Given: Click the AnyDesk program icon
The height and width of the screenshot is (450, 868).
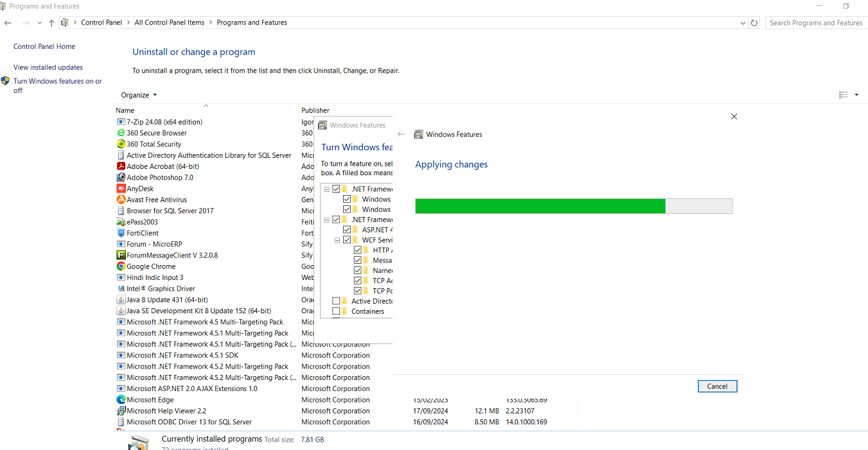Looking at the screenshot, I should (121, 189).
